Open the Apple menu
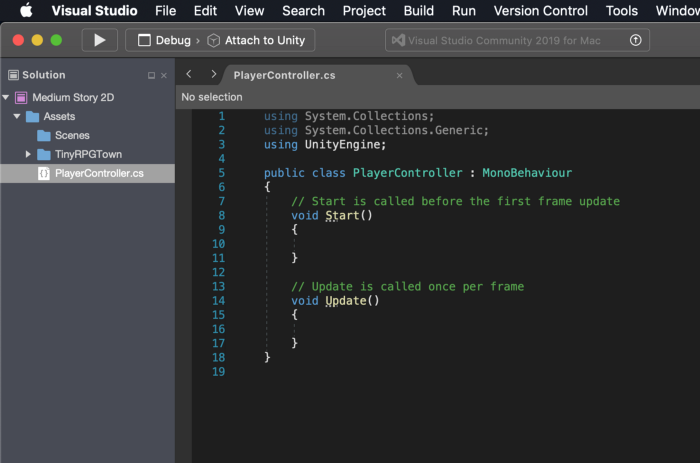Screen dimensions: 700x463 point(26,10)
